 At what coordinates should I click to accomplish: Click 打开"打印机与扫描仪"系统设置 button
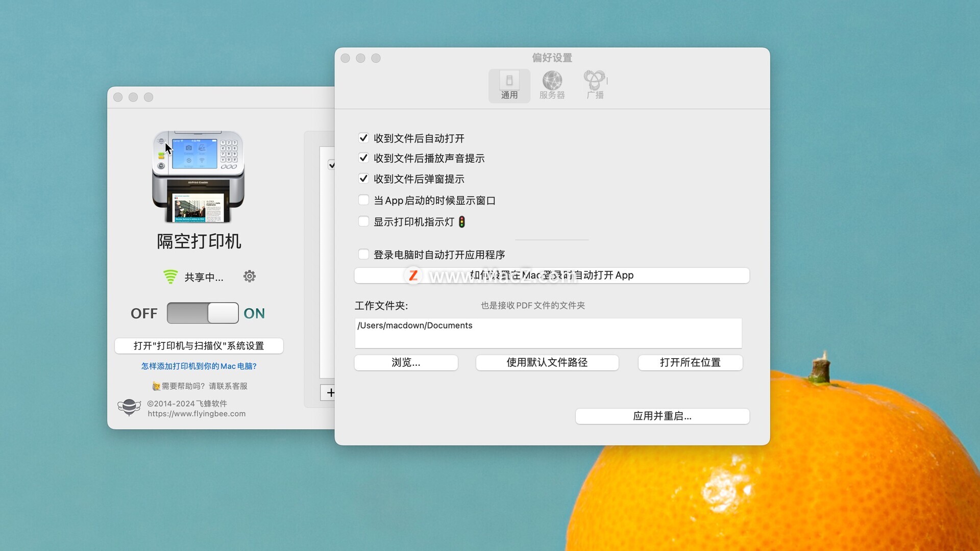(x=199, y=346)
